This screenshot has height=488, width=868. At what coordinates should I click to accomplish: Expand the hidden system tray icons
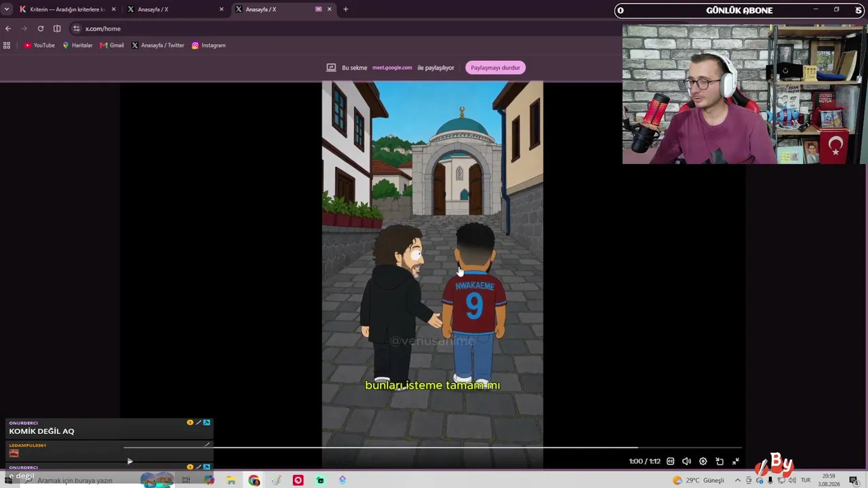(x=738, y=481)
